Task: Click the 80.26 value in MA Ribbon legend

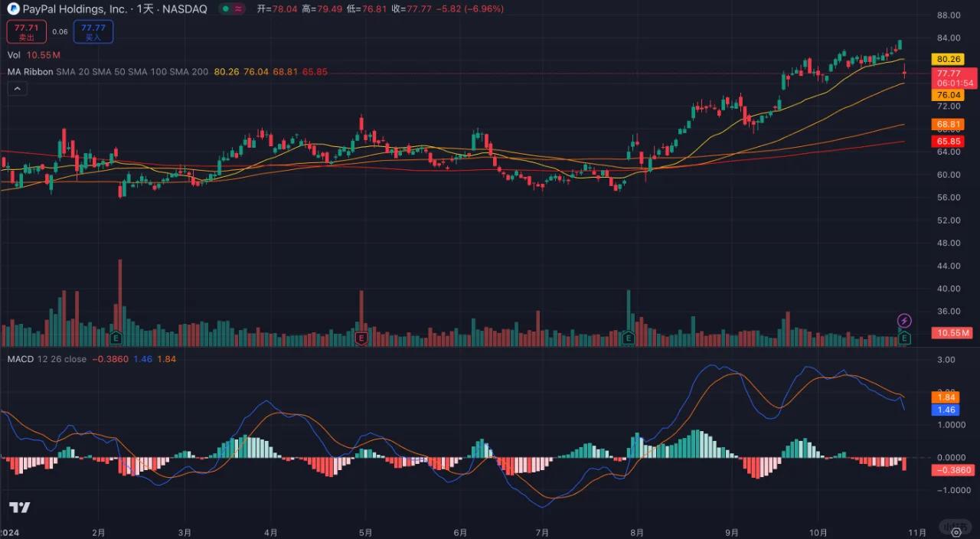Action: click(x=226, y=72)
